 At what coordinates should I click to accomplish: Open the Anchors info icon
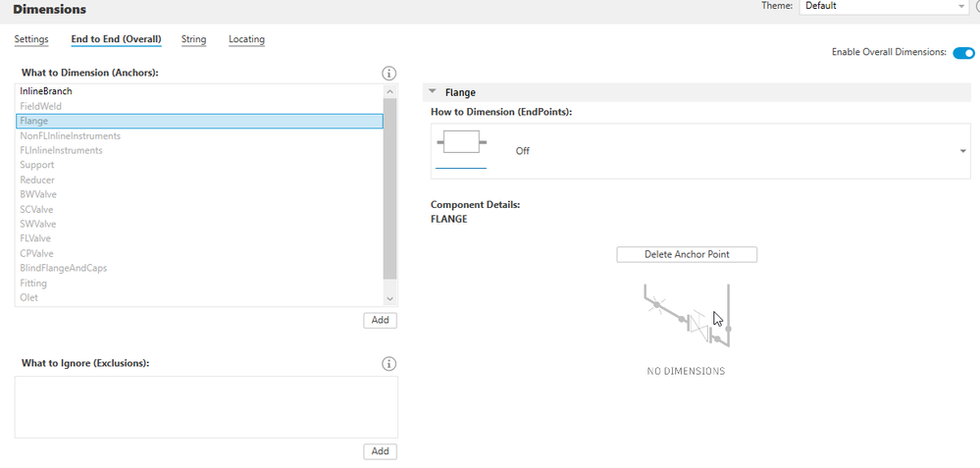[388, 74]
